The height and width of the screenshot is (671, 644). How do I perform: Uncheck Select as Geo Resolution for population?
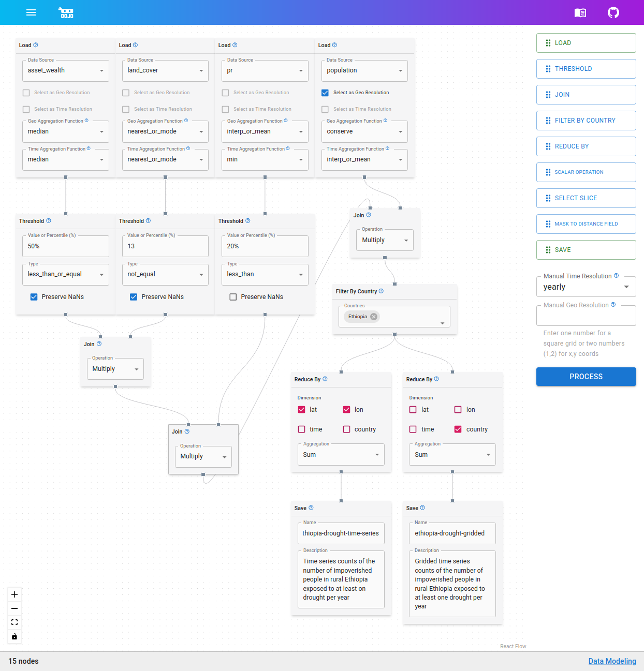click(325, 93)
